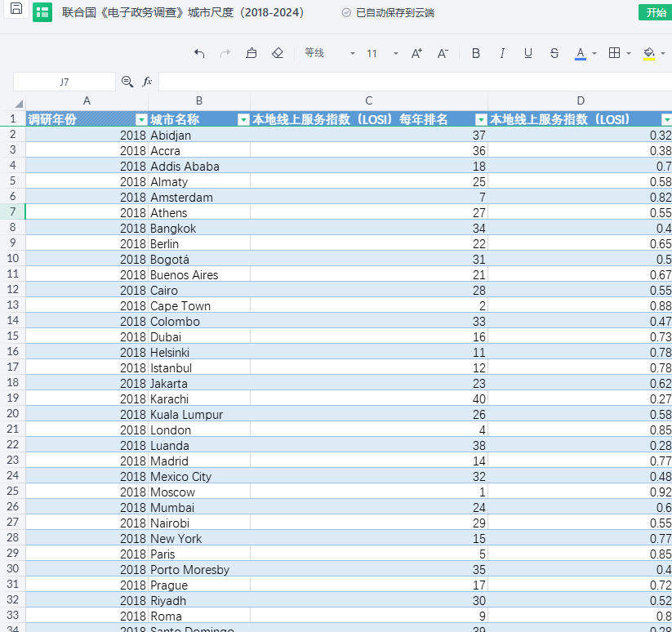Click the cell borders icon
Screen dimensions: 672x632
[614, 53]
